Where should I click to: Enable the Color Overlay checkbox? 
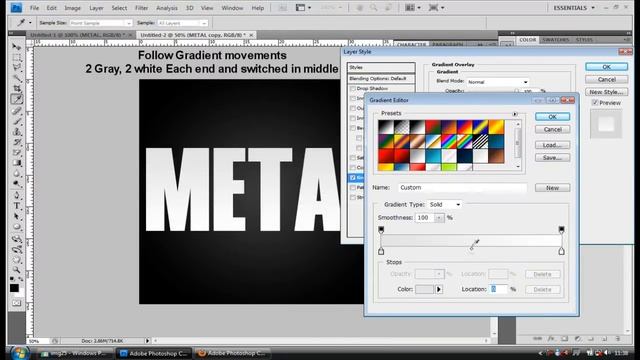click(x=353, y=167)
